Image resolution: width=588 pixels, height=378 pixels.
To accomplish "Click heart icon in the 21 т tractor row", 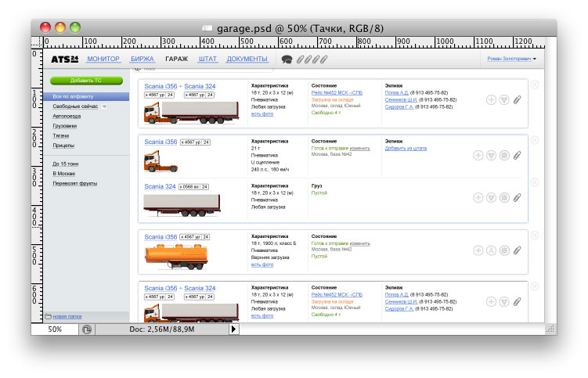I will click(491, 155).
